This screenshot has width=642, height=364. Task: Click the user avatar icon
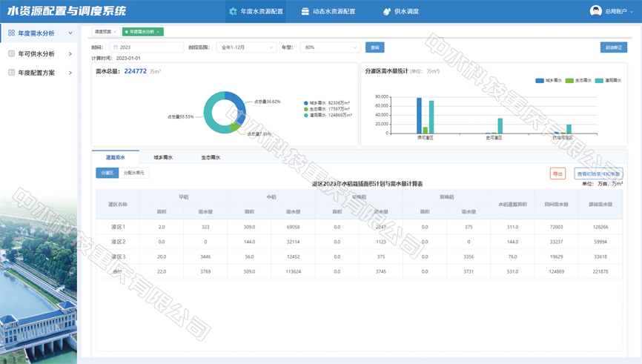tap(596, 11)
